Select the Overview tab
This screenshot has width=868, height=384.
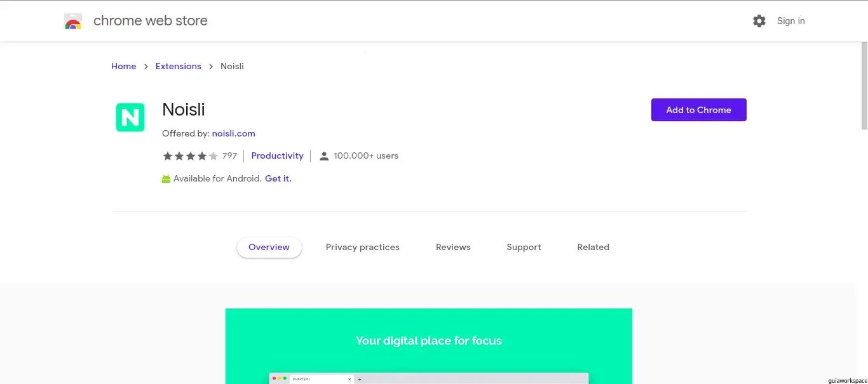pyautogui.click(x=269, y=248)
